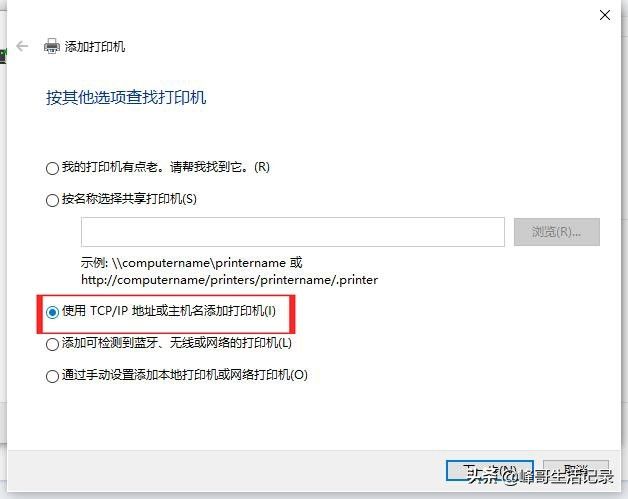628x499 pixels.
Task: Focus the shared printer name text box
Action: pos(293,232)
